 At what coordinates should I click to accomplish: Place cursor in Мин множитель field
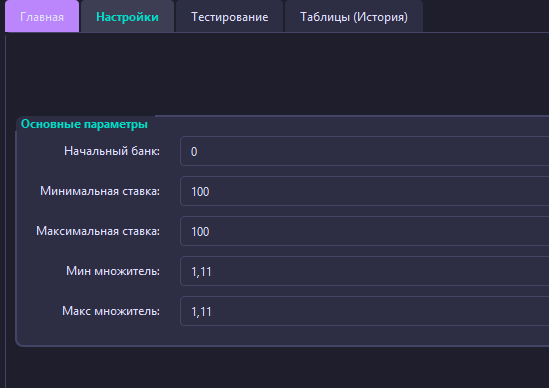tap(364, 271)
